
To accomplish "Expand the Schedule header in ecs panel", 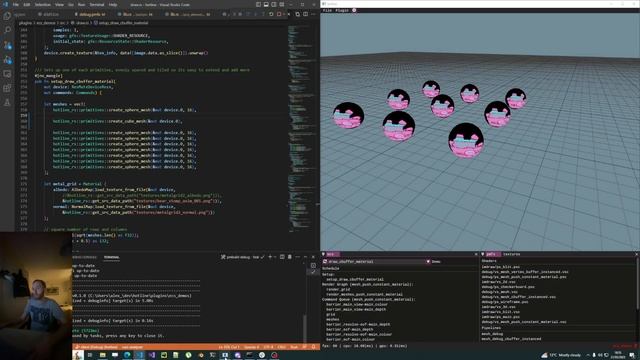I will click(x=331, y=269).
